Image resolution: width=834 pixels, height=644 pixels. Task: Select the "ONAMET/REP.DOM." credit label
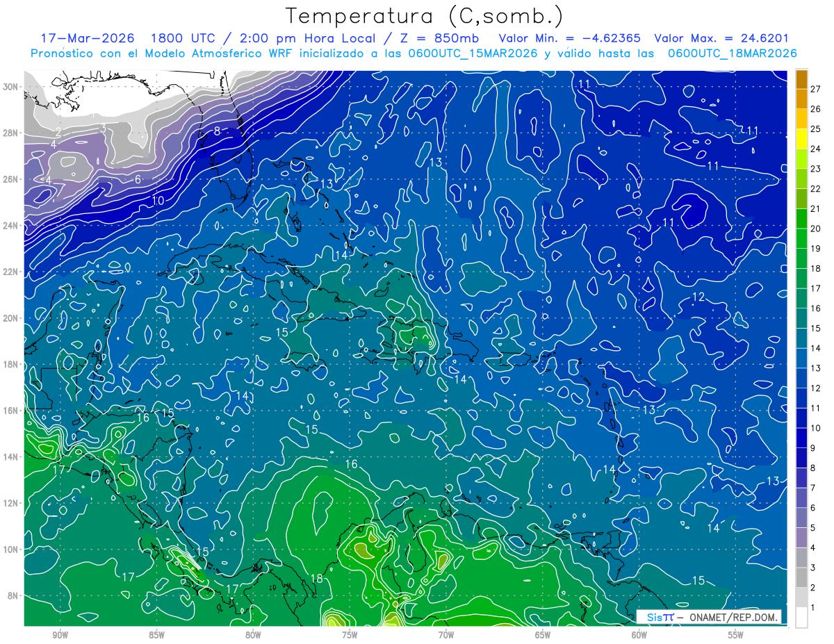[x=733, y=617]
